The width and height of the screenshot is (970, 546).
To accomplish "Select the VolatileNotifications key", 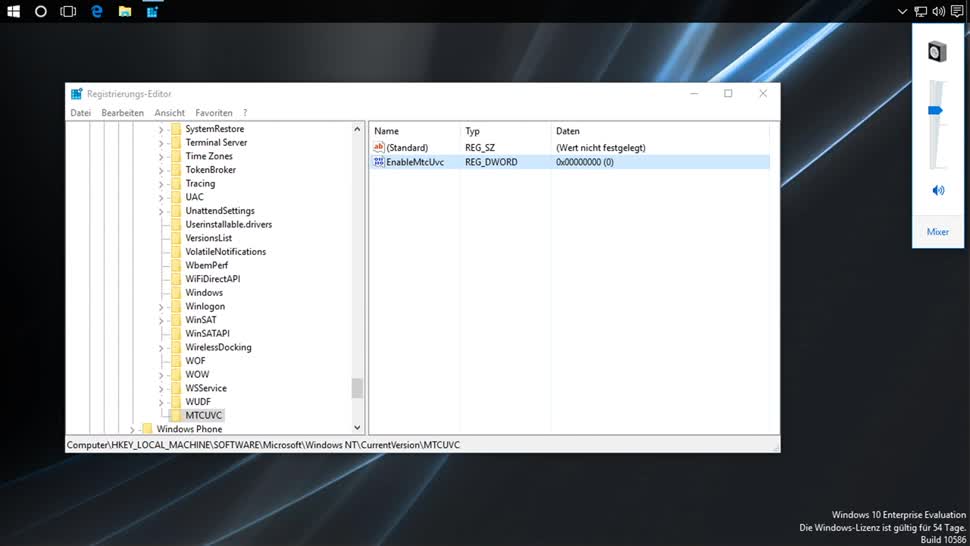I will coord(225,252).
